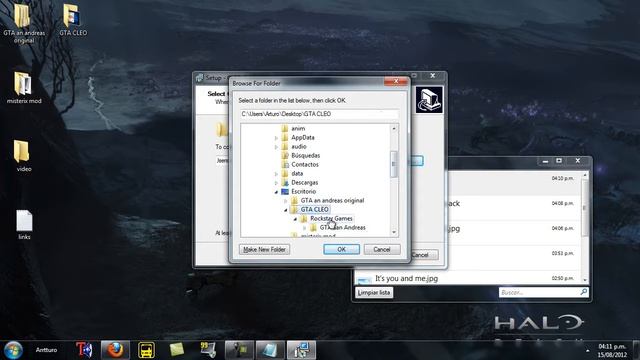Open GTA an andreas original desktop folder
Viewport: 640px width, 360px height.
coord(23,24)
